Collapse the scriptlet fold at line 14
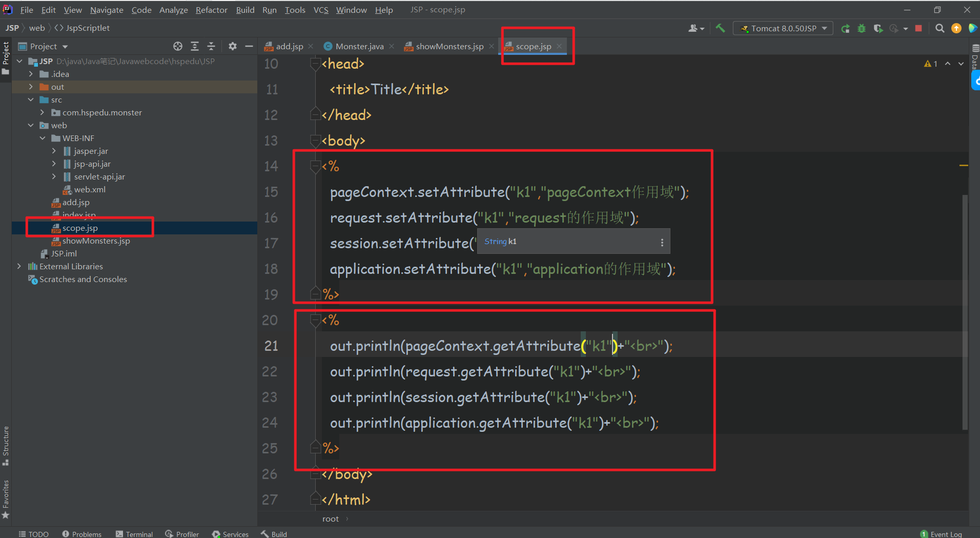 pyautogui.click(x=316, y=166)
